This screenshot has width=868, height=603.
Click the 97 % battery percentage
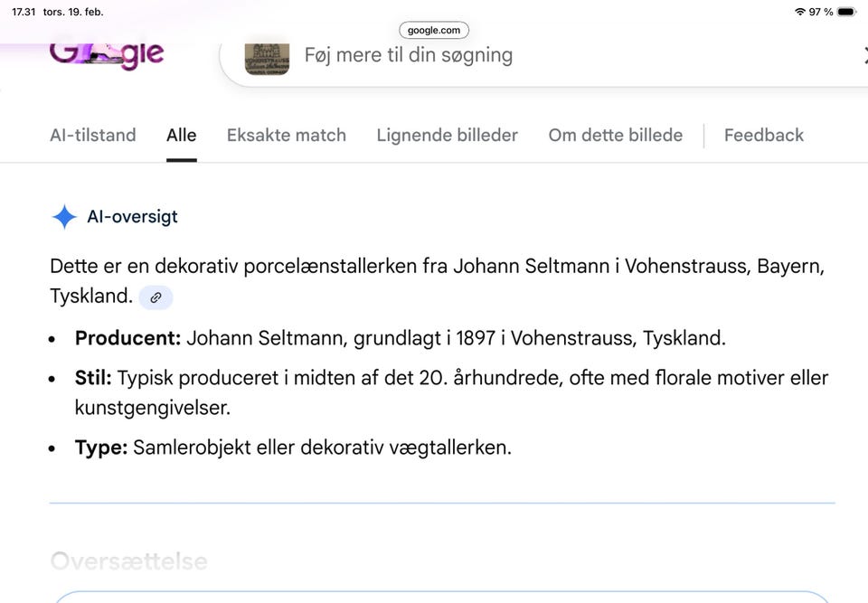pos(823,12)
